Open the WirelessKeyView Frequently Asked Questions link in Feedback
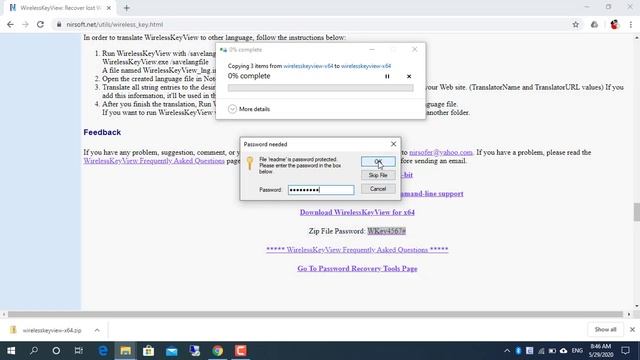The height and width of the screenshot is (360, 640). coord(154,161)
